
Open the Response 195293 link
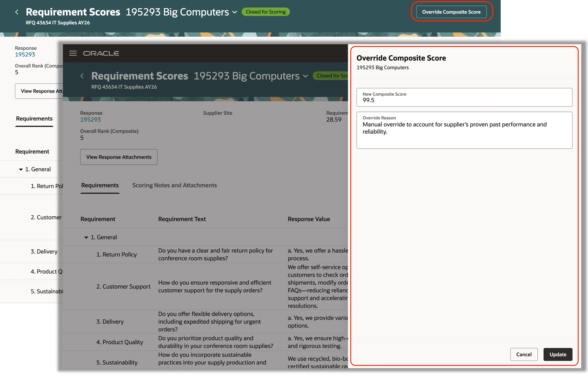pos(90,119)
